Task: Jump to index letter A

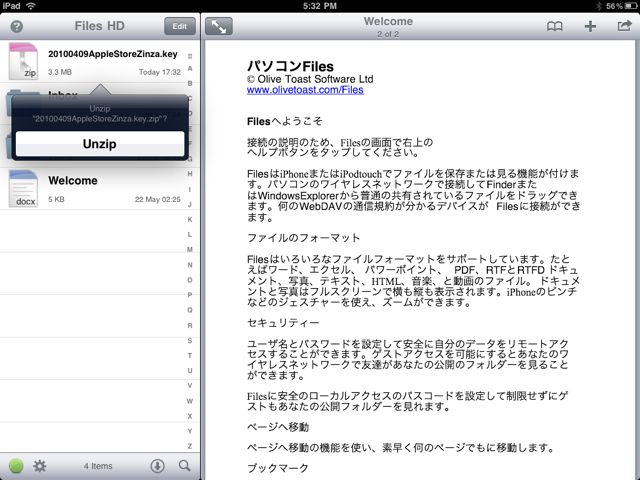Action: tap(190, 69)
